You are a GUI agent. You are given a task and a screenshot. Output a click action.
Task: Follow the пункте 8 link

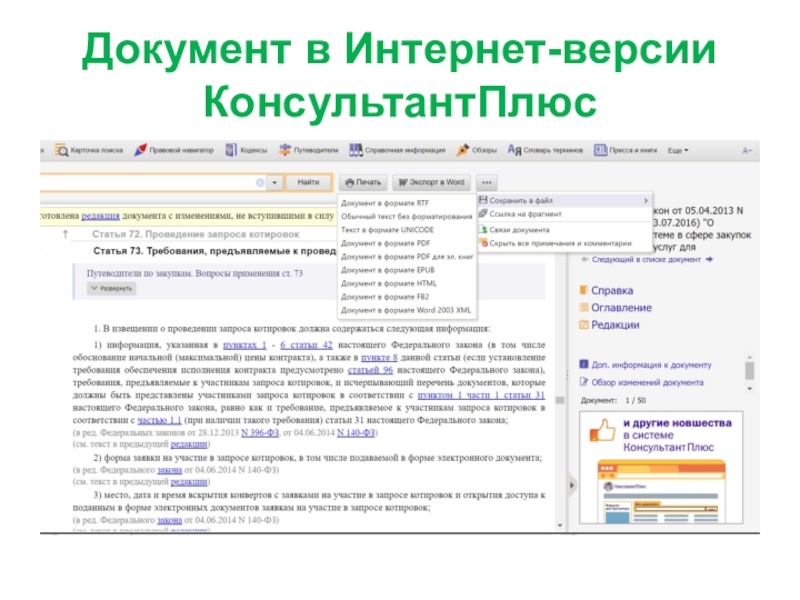[379, 358]
